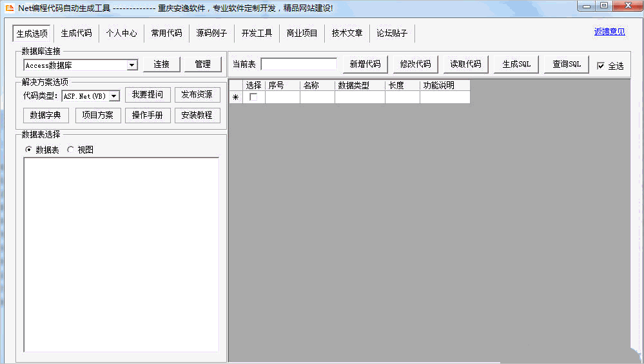Click the 我要提问 button

tap(148, 95)
